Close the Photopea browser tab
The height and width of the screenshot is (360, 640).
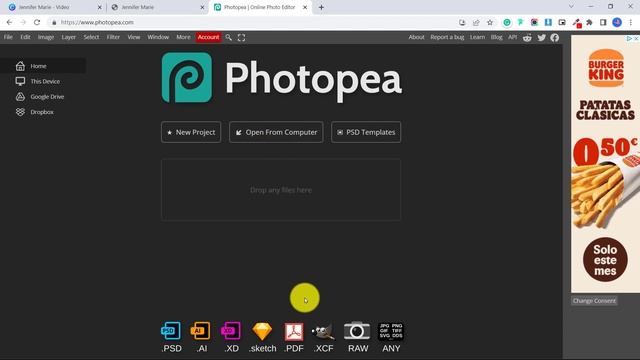click(305, 7)
